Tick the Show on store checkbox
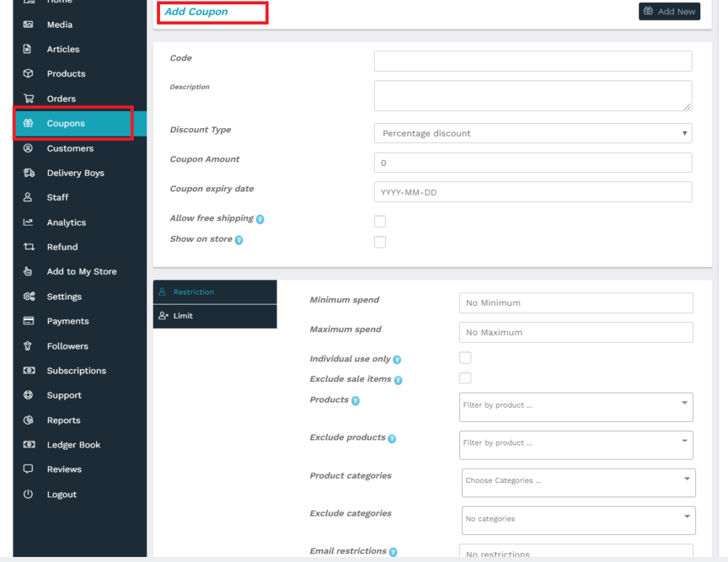This screenshot has width=728, height=562. (x=380, y=242)
